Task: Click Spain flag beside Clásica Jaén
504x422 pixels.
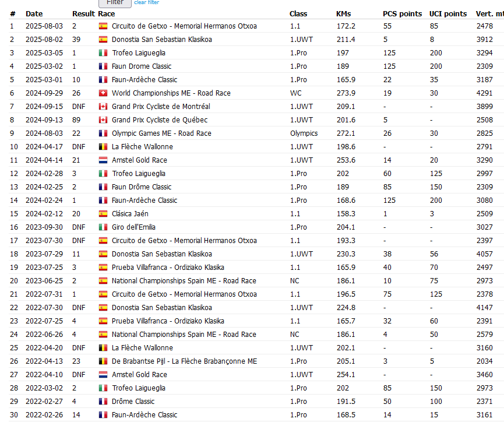Action: tap(103, 213)
